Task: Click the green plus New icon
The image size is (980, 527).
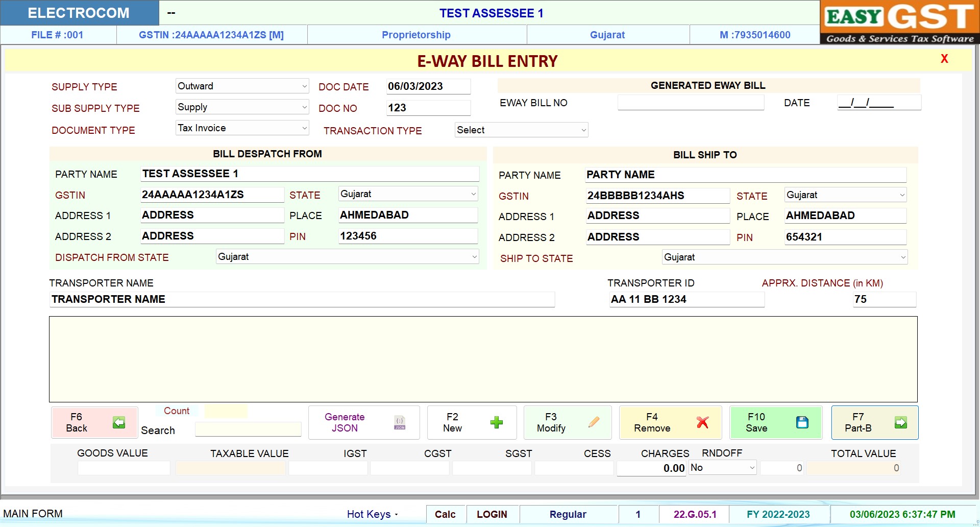Action: coord(496,422)
